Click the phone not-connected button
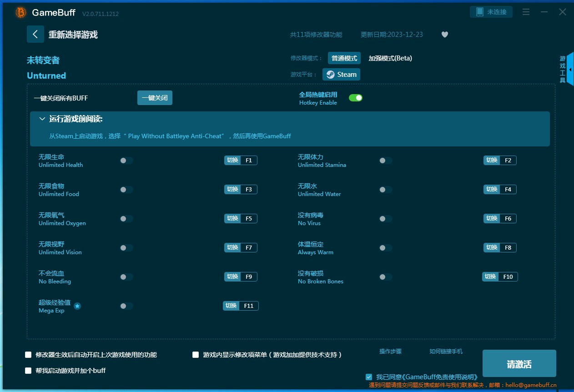 [x=491, y=12]
